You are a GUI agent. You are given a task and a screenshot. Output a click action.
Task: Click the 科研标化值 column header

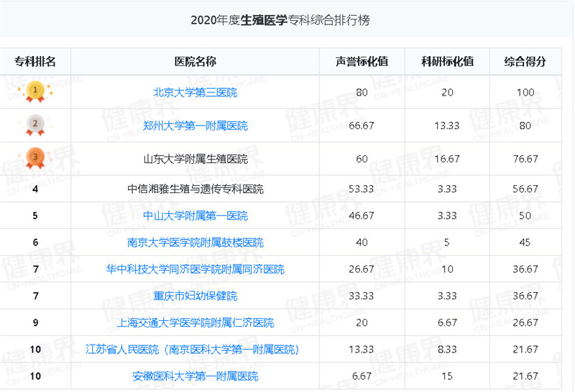click(447, 61)
